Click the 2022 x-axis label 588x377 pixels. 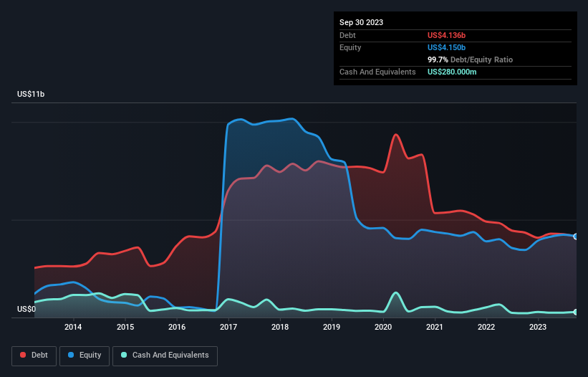tap(486, 327)
